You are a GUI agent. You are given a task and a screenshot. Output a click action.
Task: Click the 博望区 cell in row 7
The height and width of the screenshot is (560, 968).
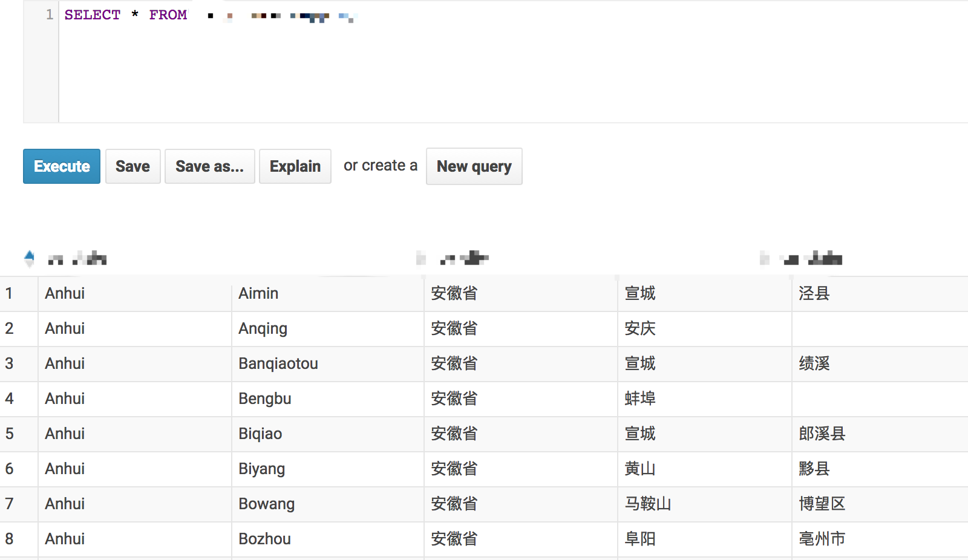822,504
